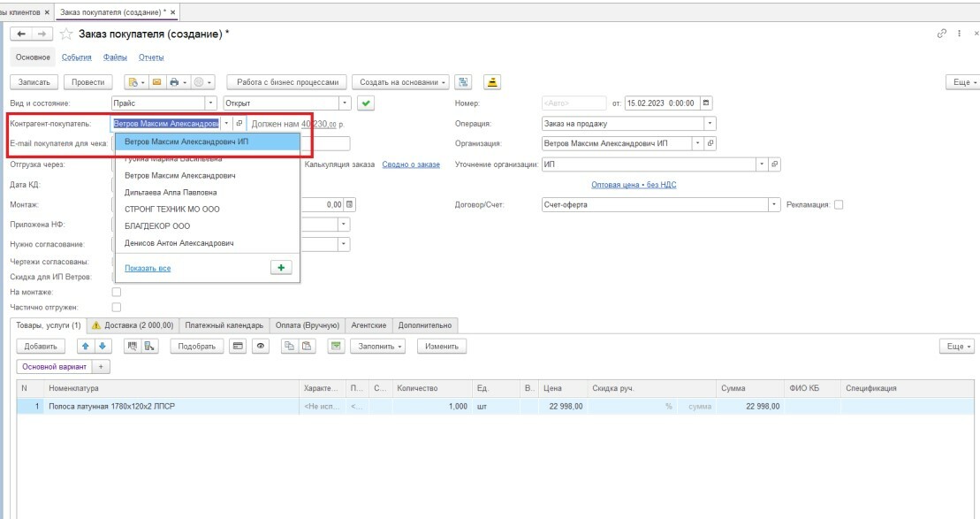980x519 pixels.
Task: Click the eye icon in table toolbar
Action: click(x=261, y=346)
